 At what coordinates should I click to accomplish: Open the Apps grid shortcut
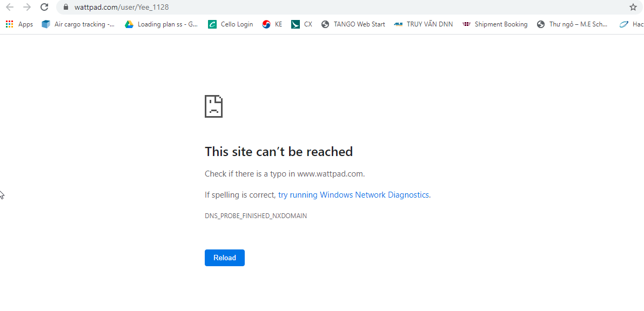[19, 24]
